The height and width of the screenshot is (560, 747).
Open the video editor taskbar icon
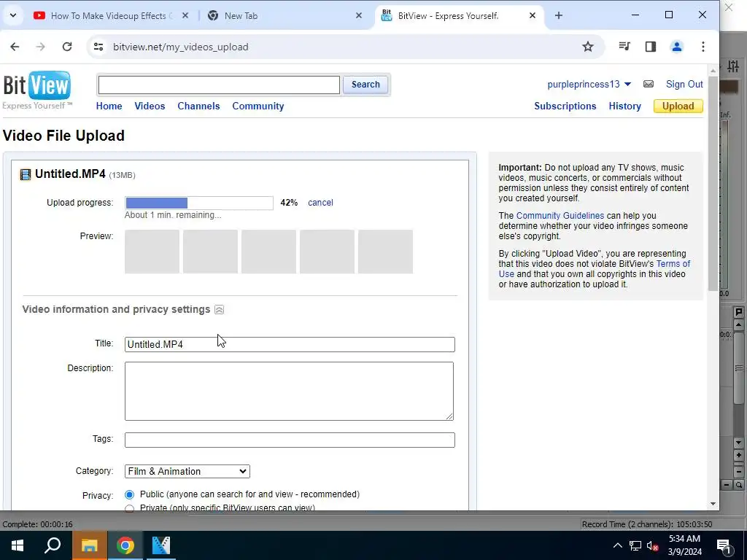(161, 545)
